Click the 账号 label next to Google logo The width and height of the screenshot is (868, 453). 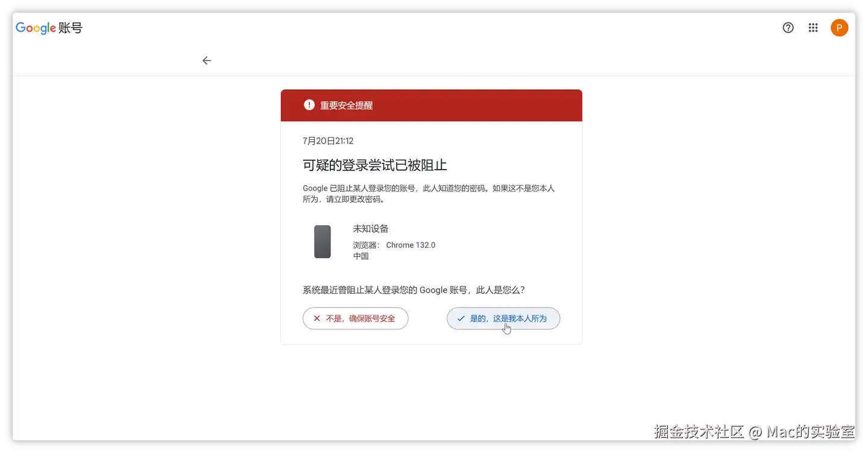[x=71, y=28]
